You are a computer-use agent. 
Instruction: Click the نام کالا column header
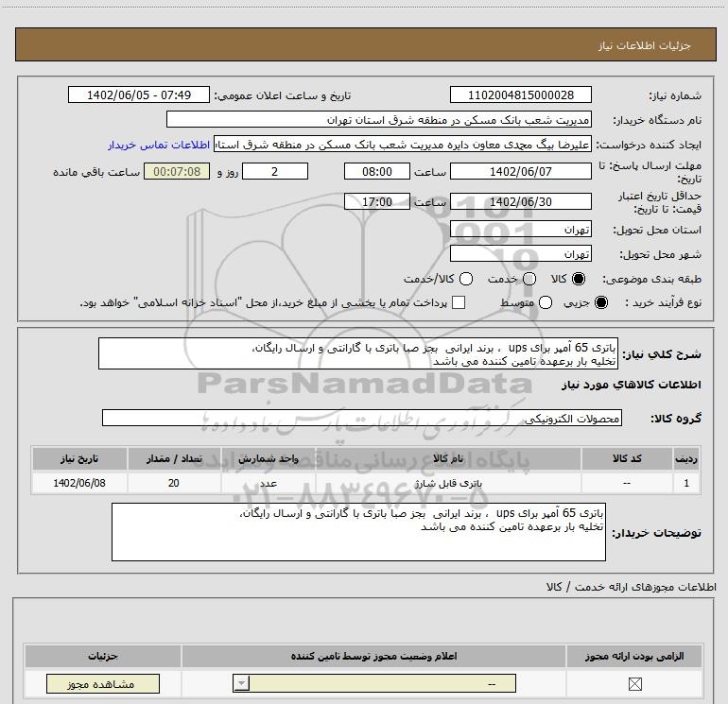448,458
